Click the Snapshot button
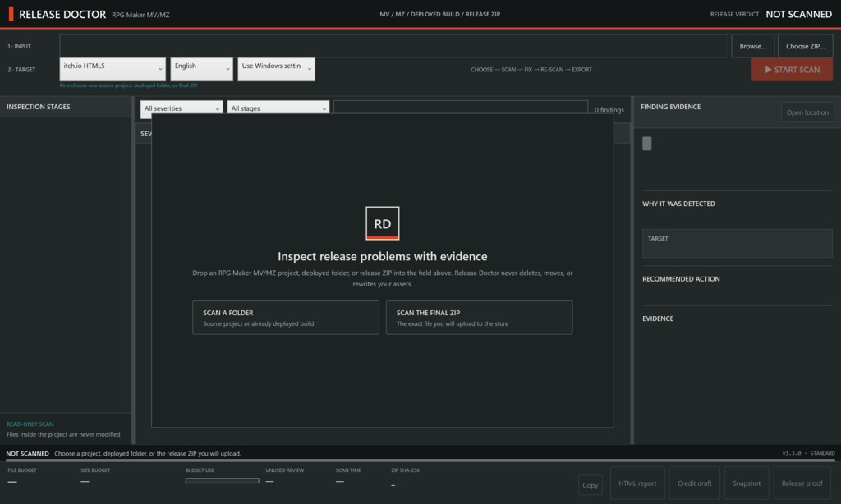This screenshot has width=841, height=504. [747, 483]
